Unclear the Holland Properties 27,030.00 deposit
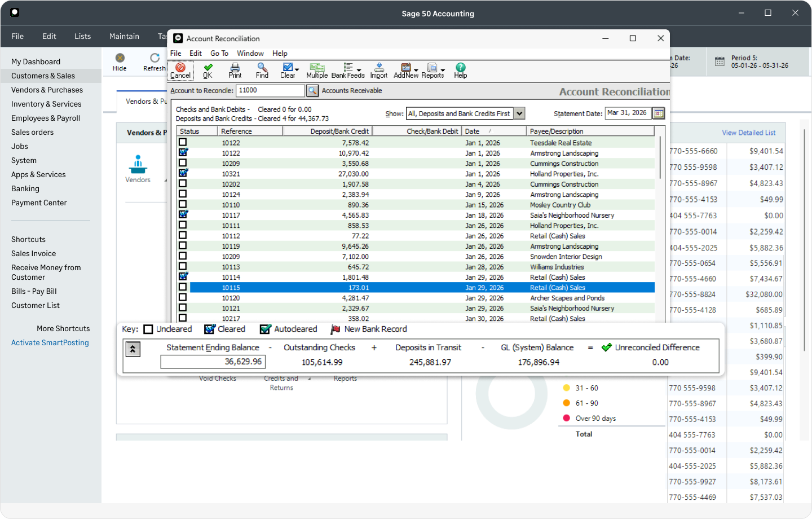The width and height of the screenshot is (812, 519). click(x=183, y=173)
